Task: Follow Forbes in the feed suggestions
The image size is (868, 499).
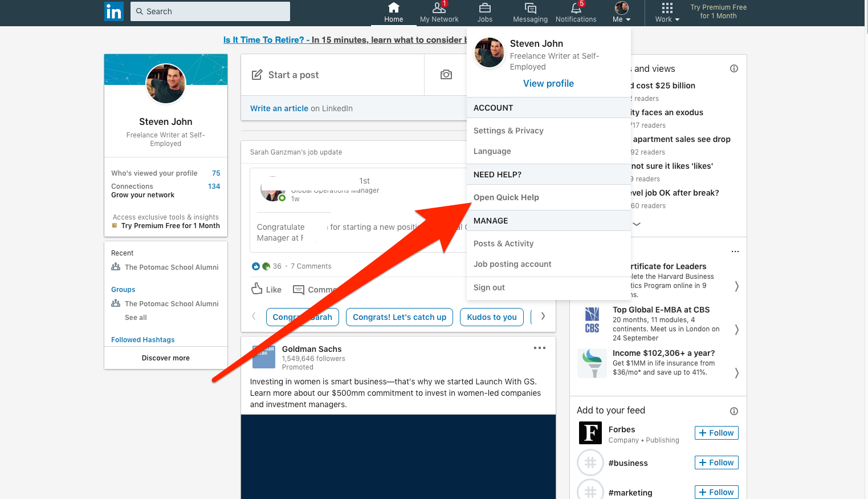Action: (716, 432)
